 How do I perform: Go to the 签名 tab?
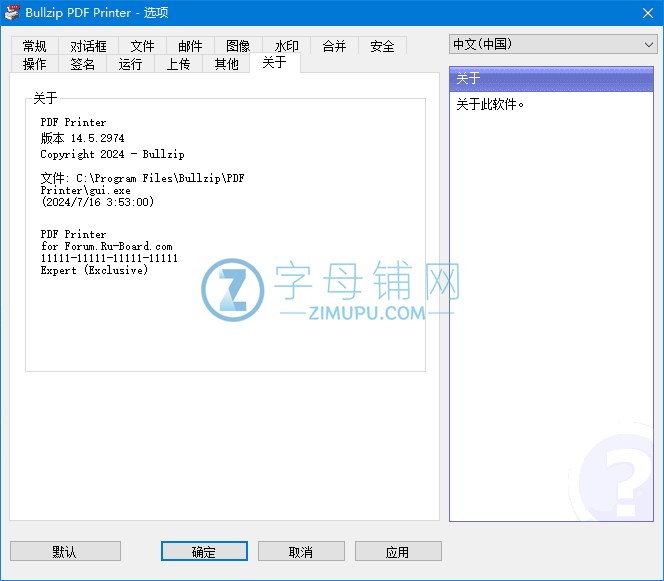click(83, 64)
